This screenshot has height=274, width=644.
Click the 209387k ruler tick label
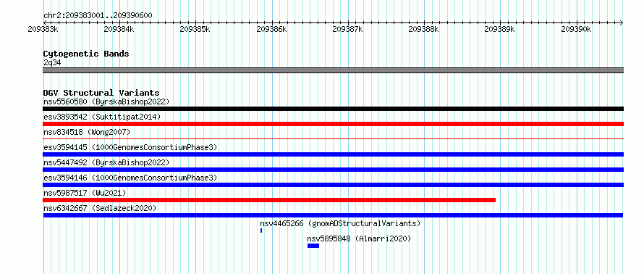click(x=347, y=29)
